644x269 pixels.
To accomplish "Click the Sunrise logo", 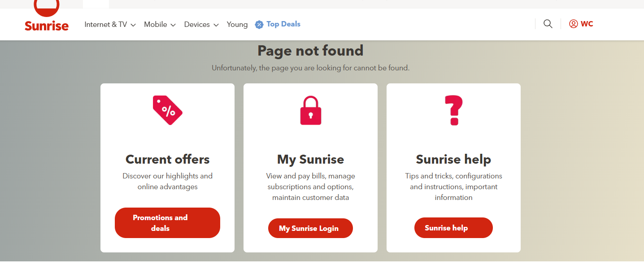I will 47,18.
